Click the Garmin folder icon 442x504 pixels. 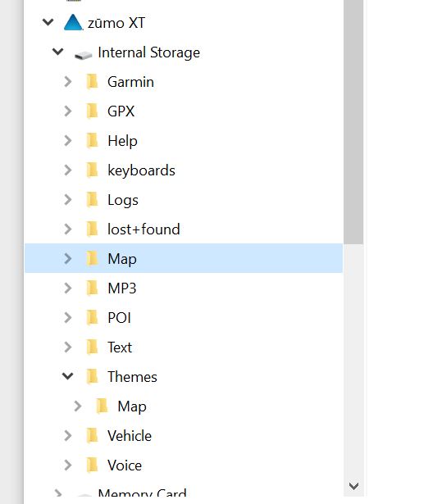point(93,81)
